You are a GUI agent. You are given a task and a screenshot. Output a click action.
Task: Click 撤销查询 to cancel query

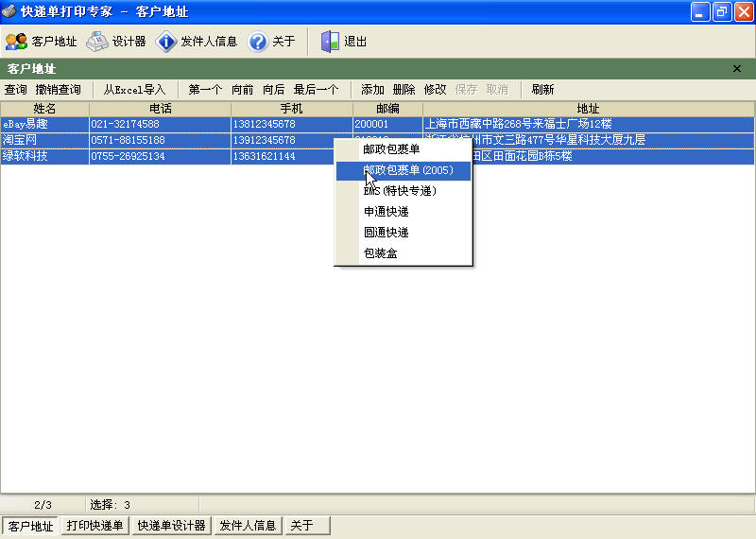coord(58,90)
